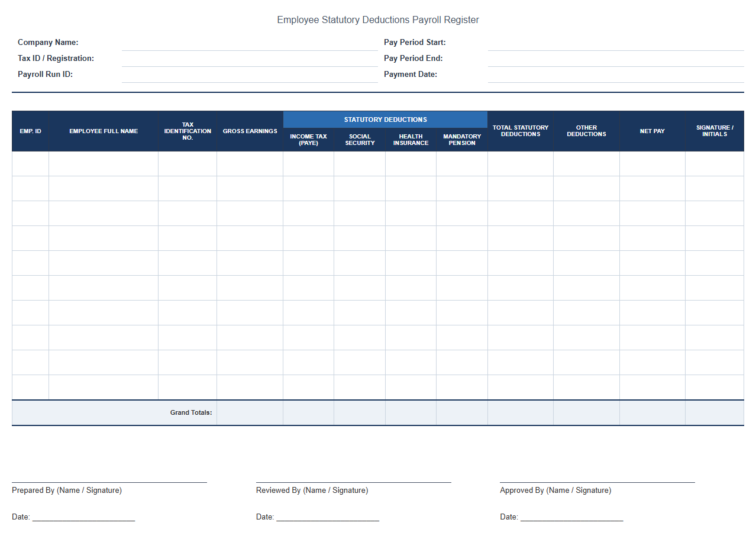Click the Grand Totals cell under Other Deductions
This screenshot has width=756, height=542.
[587, 413]
